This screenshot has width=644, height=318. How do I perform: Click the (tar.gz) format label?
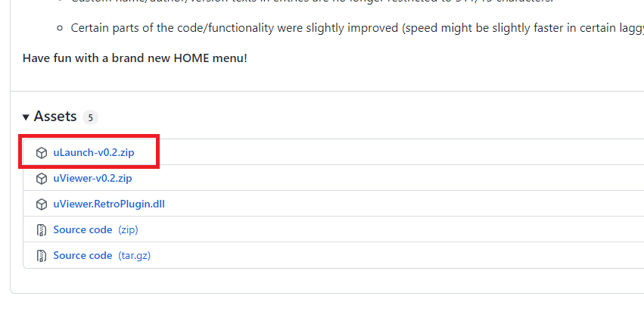click(134, 256)
